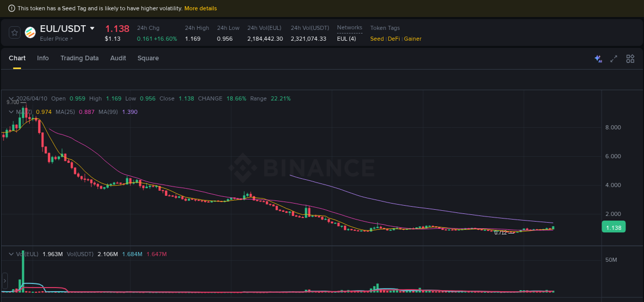The height and width of the screenshot is (302, 644).
Task: Open the Binance AI assistant icon
Action: [x=598, y=59]
